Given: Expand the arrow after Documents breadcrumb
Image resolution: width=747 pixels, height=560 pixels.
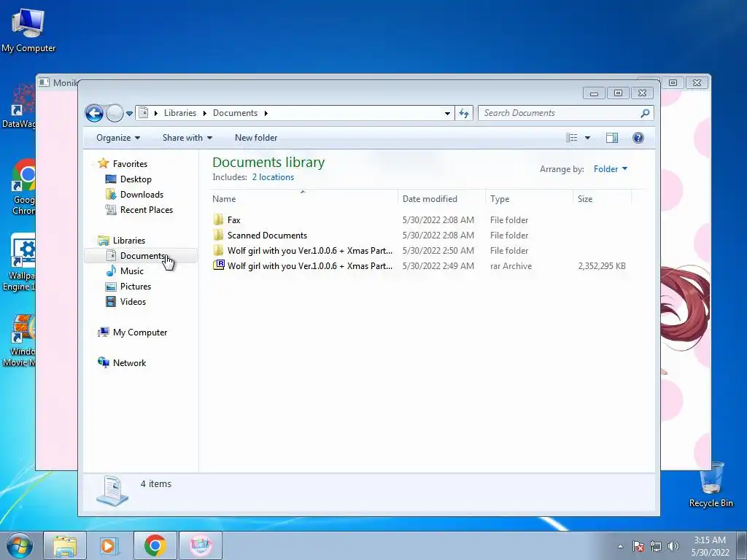Looking at the screenshot, I should (266, 113).
